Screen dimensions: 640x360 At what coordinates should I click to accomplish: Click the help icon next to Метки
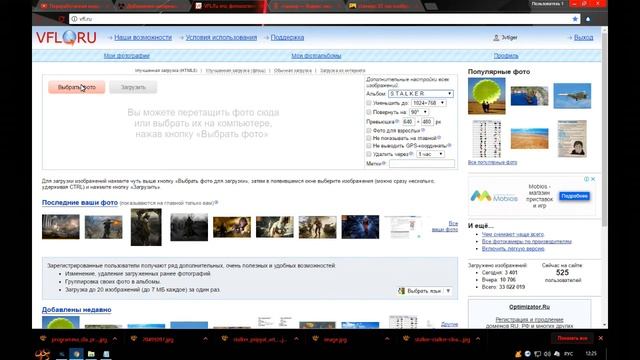[x=384, y=163]
